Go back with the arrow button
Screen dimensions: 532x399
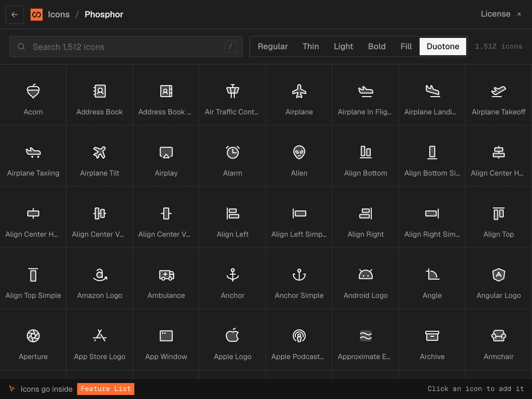click(15, 15)
